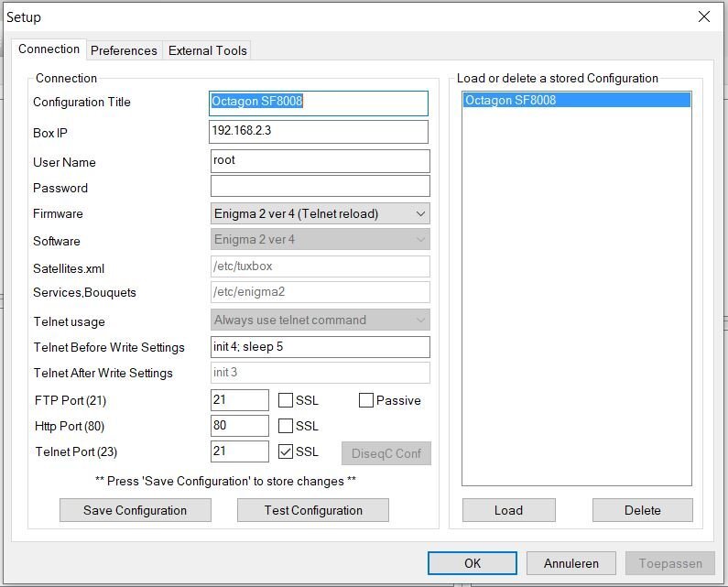Click Telnet After Write Settings field
The height and width of the screenshot is (587, 728).
(x=320, y=373)
